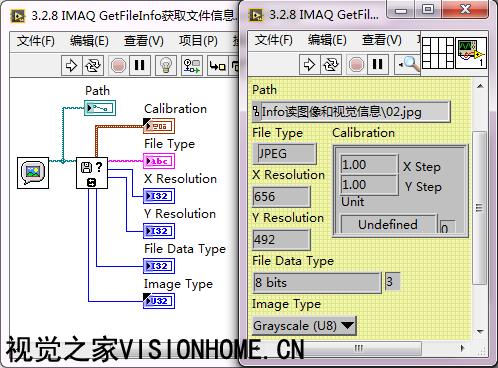Select the Calibration cluster terminal
Image resolution: width=498 pixels, height=368 pixels.
159,126
